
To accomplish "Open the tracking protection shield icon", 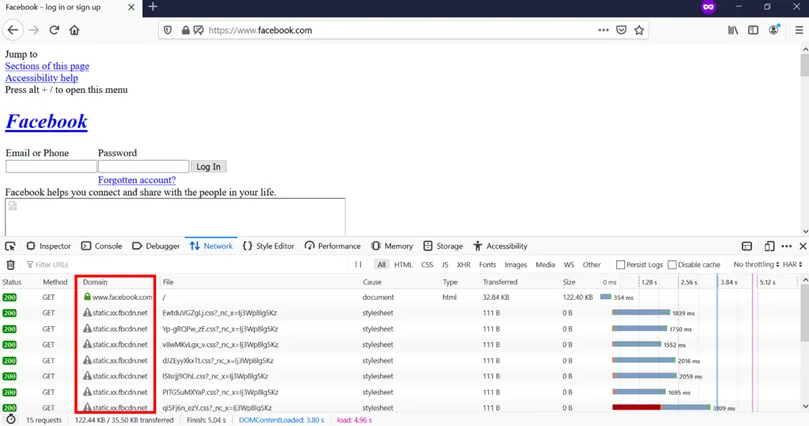I will pyautogui.click(x=168, y=30).
